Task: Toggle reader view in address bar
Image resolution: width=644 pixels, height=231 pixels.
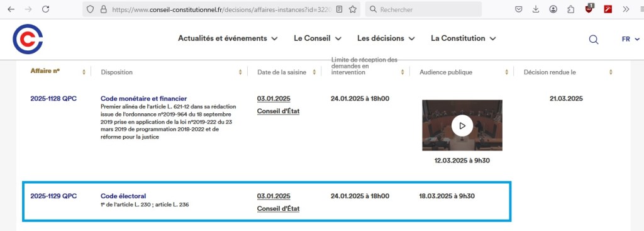Action: pyautogui.click(x=339, y=9)
